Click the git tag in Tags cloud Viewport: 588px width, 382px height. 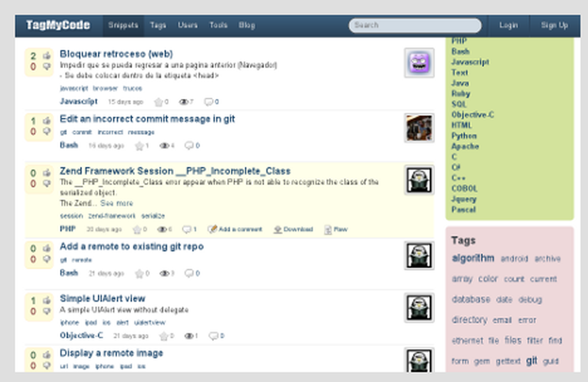[x=532, y=361]
